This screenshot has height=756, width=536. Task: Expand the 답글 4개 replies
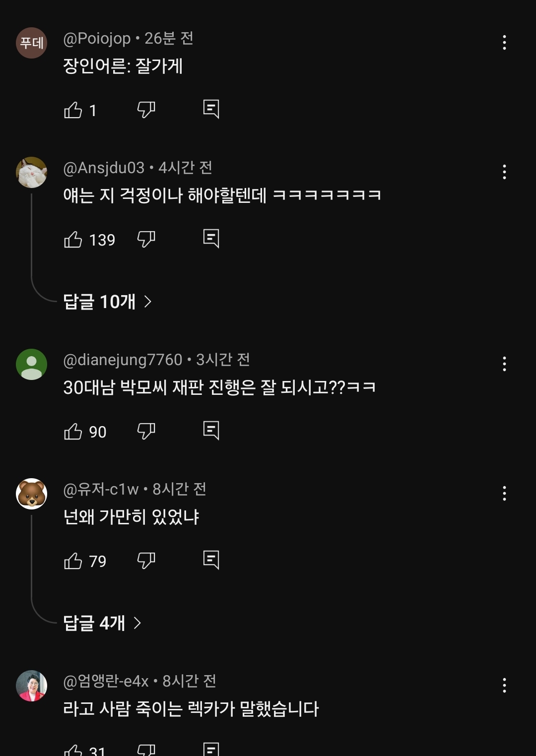(102, 623)
